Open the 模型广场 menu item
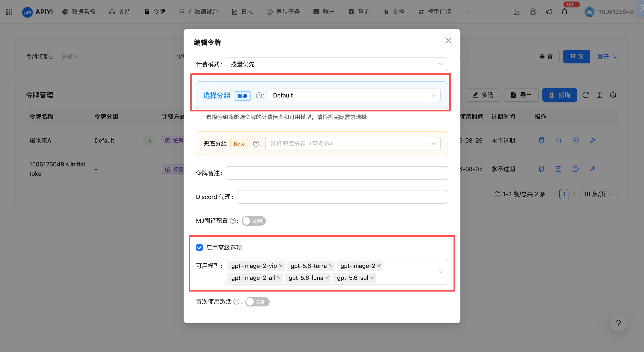The width and height of the screenshot is (644, 352). 435,12
